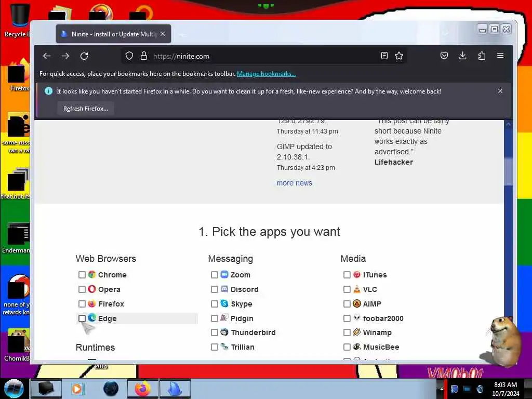Click the Discord icon in Messaging
The image size is (532, 399).
[224, 289]
